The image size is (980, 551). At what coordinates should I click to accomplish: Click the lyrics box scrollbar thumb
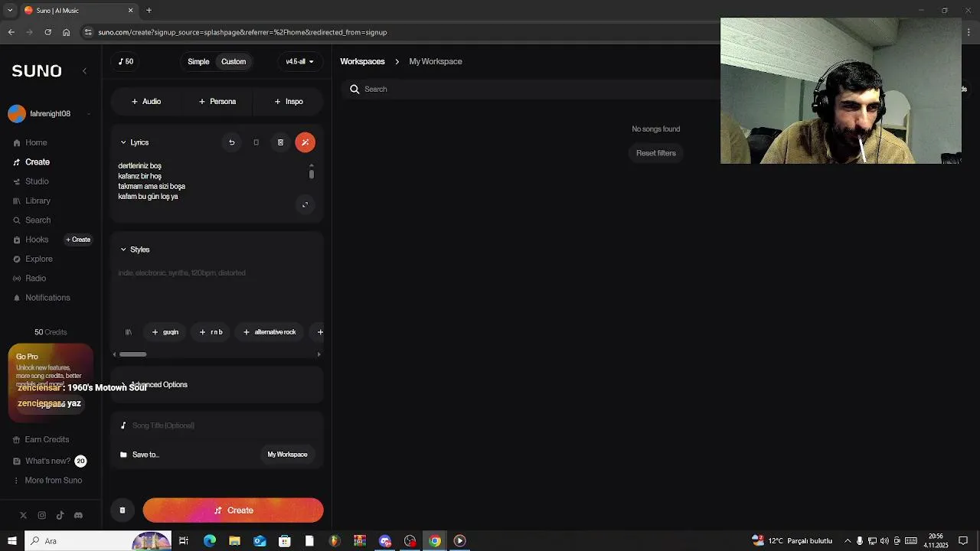pos(311,174)
